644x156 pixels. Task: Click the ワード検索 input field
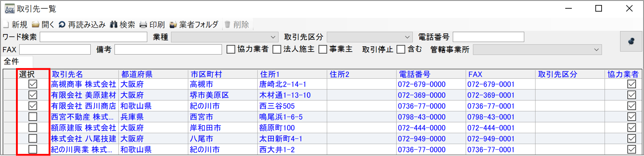(x=93, y=37)
